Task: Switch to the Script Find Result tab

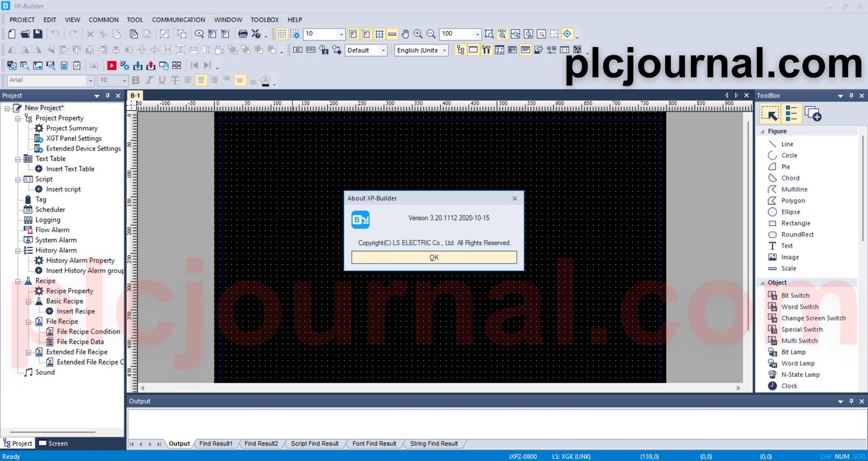Action: coord(315,444)
